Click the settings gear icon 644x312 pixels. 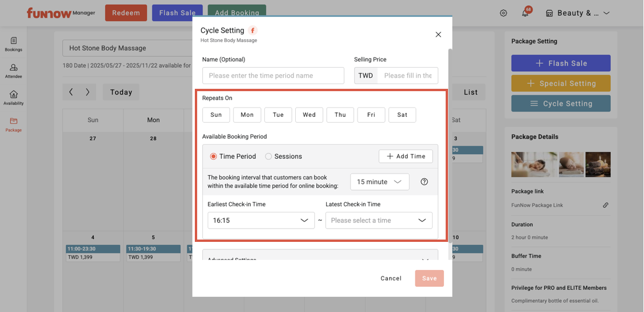coord(503,13)
